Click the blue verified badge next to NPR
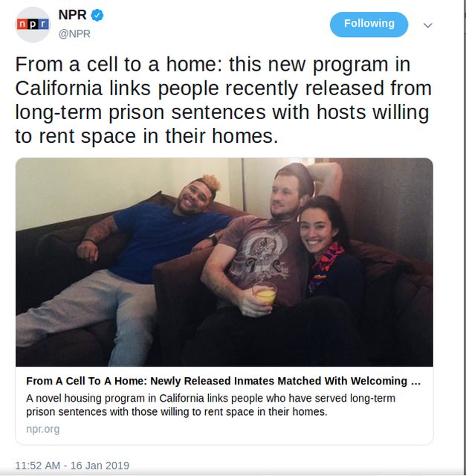 tap(97, 15)
